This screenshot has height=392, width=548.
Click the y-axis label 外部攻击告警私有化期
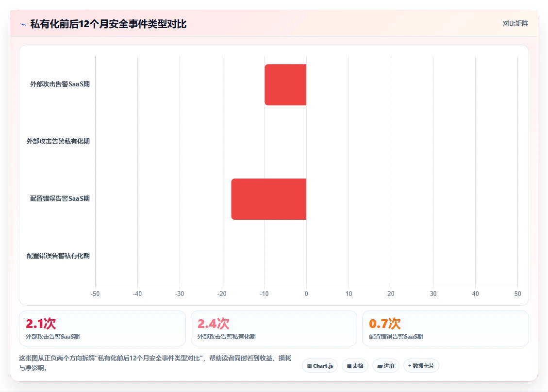tap(58, 142)
